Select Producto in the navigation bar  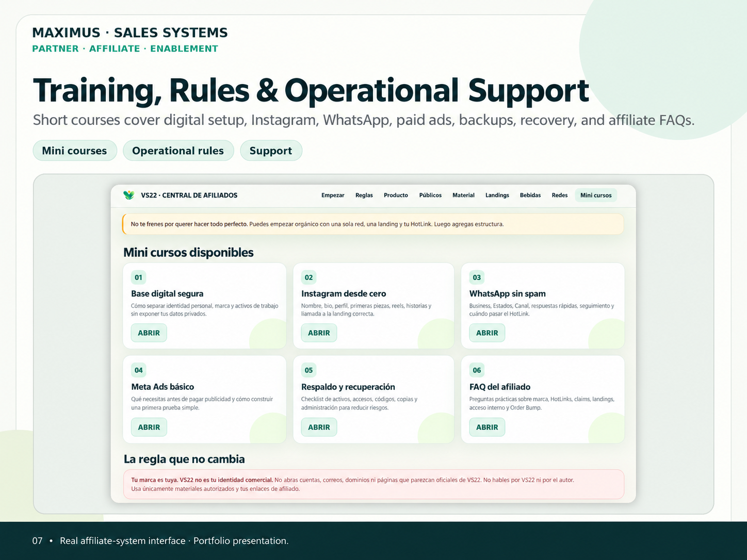396,195
